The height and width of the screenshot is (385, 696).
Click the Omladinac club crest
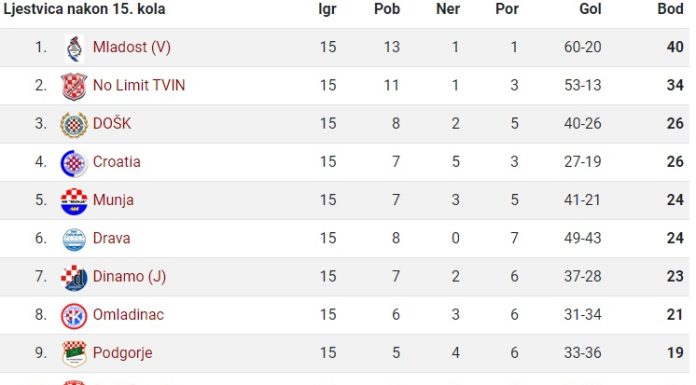[74, 316]
